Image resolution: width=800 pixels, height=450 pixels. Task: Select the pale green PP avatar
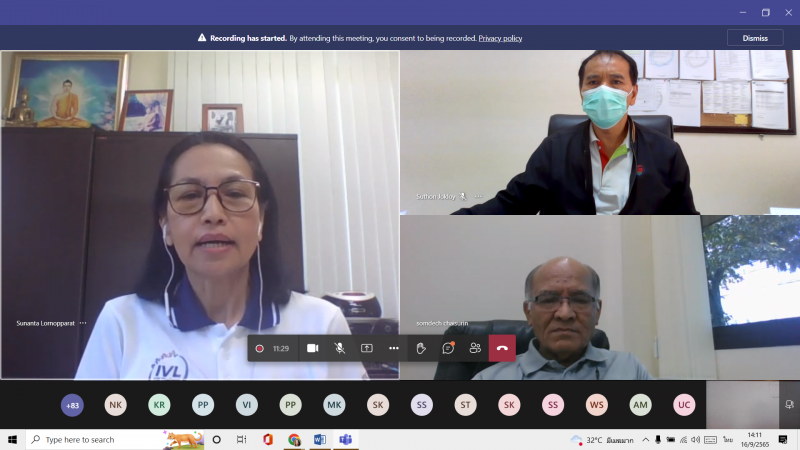pos(290,405)
